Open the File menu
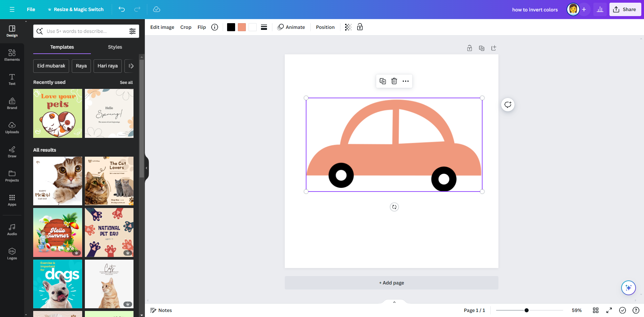644x317 pixels. [x=31, y=9]
